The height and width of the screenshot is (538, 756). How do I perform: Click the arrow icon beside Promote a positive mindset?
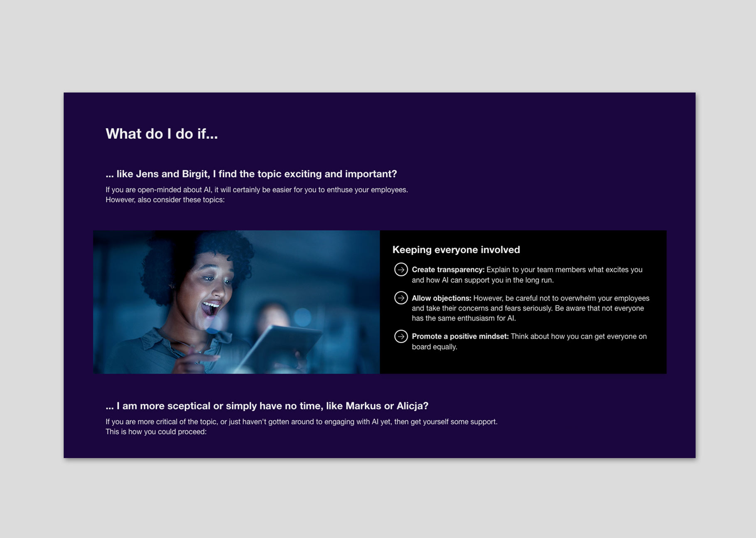click(401, 336)
